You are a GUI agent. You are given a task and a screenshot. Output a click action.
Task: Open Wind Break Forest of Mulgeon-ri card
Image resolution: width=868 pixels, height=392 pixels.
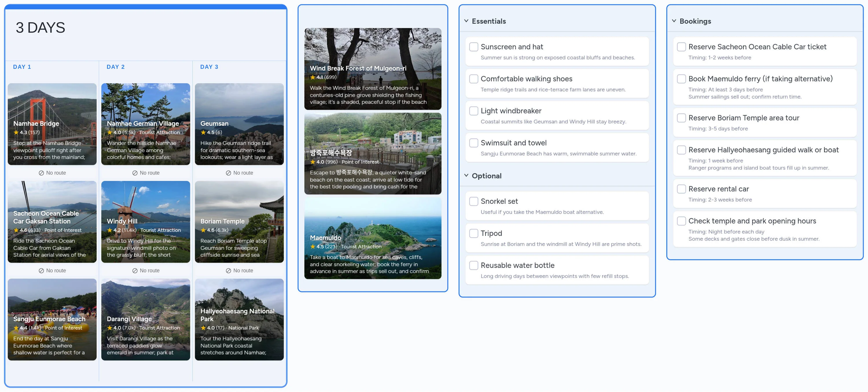point(373,69)
